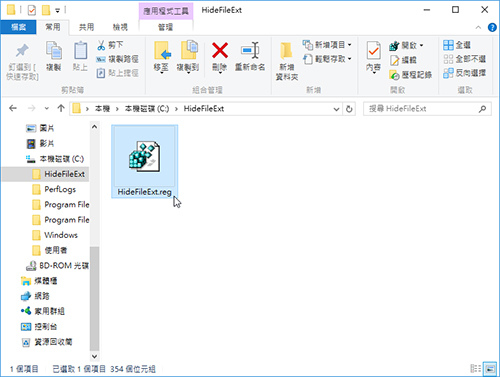
Task: Switch to large icons view
Action: 490,368
